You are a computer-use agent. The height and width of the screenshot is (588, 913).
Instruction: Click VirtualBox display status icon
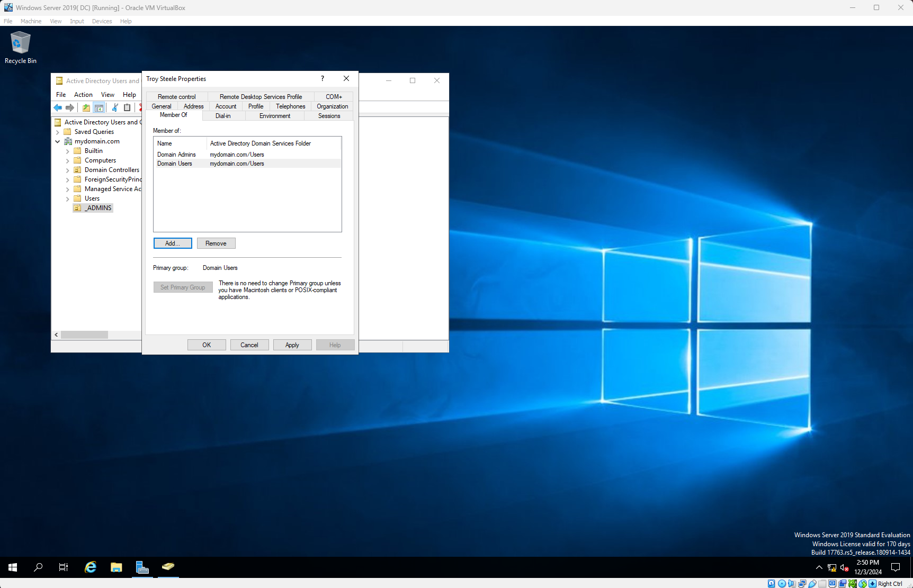click(832, 584)
